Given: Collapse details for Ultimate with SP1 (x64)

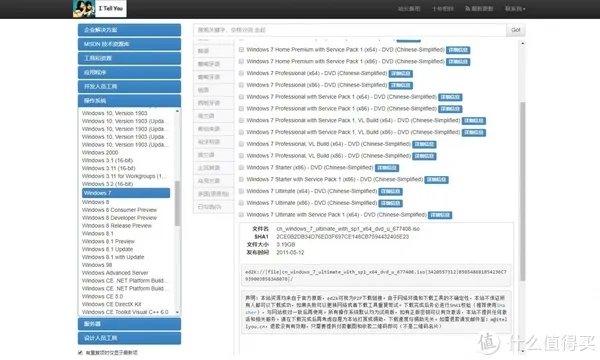Looking at the screenshot, I should click(440, 215).
